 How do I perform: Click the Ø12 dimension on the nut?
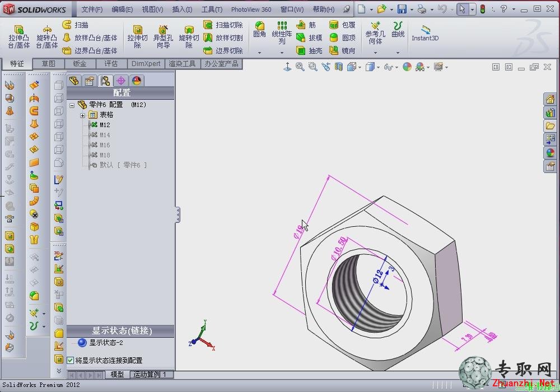pyautogui.click(x=378, y=276)
